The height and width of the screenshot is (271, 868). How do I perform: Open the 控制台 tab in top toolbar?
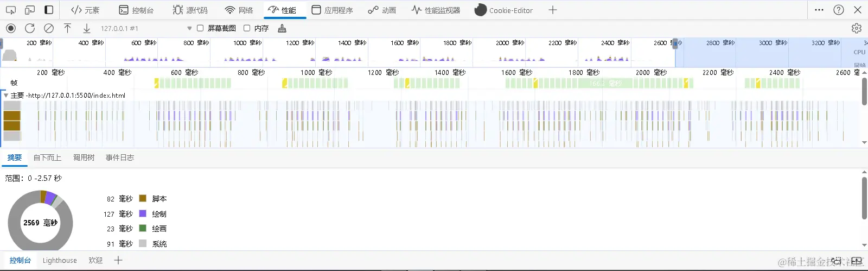click(136, 10)
